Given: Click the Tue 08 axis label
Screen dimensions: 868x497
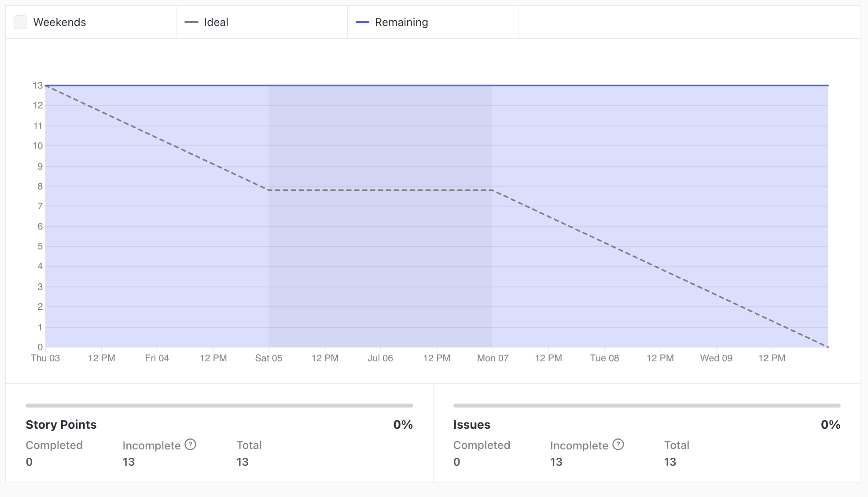Looking at the screenshot, I should [604, 358].
